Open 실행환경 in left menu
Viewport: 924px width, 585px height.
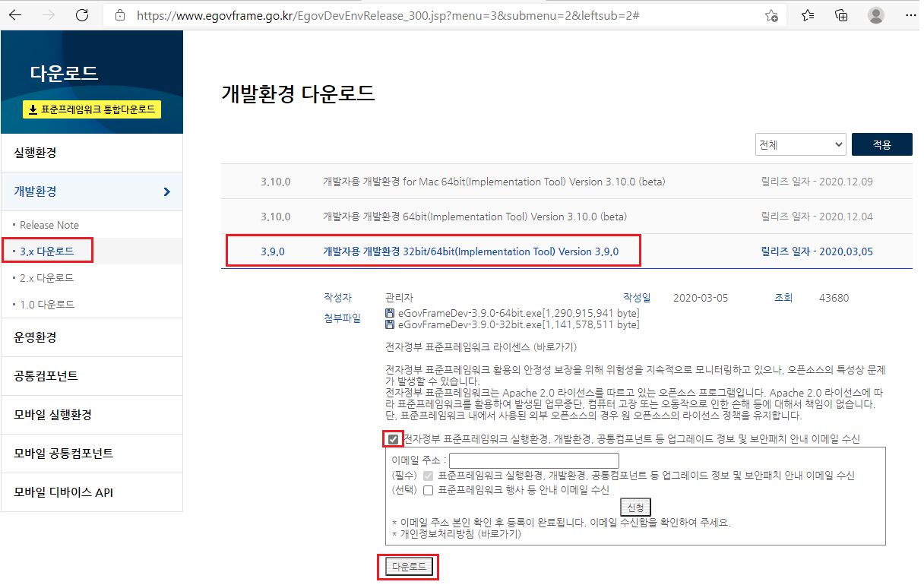pyautogui.click(x=91, y=153)
